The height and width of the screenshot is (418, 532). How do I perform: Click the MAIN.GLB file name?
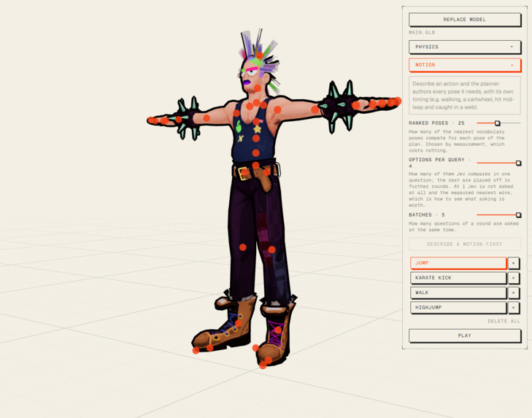pos(422,33)
